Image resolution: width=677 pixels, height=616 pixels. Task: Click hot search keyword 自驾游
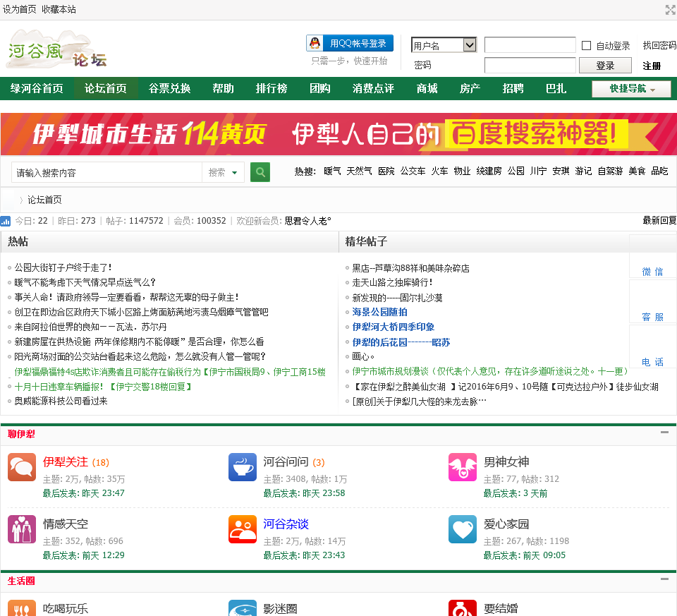610,171
